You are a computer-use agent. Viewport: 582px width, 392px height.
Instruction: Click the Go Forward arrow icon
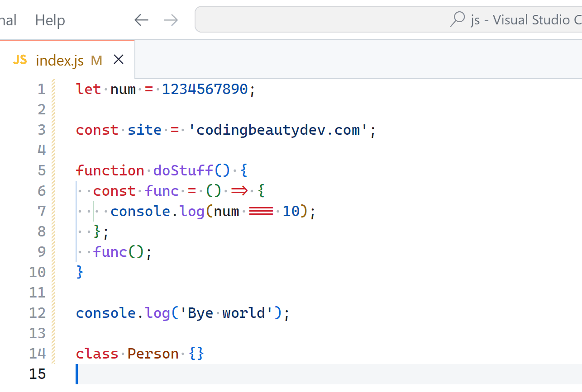pyautogui.click(x=171, y=20)
